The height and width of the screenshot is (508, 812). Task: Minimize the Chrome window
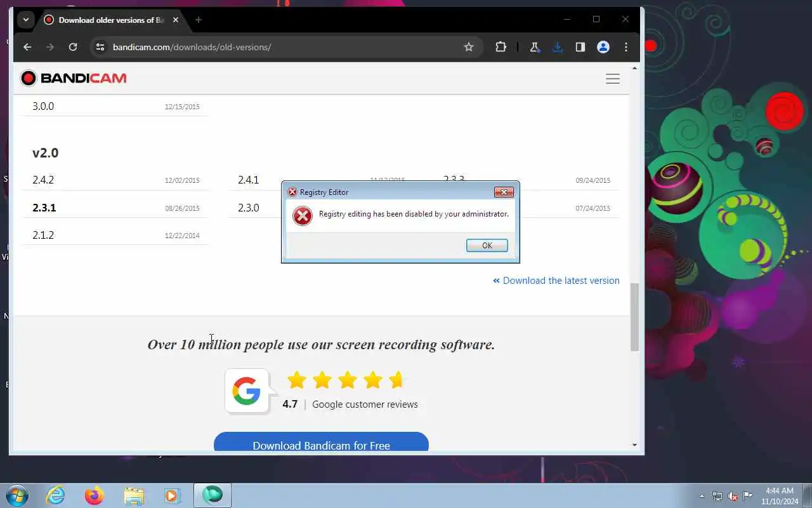(x=567, y=19)
